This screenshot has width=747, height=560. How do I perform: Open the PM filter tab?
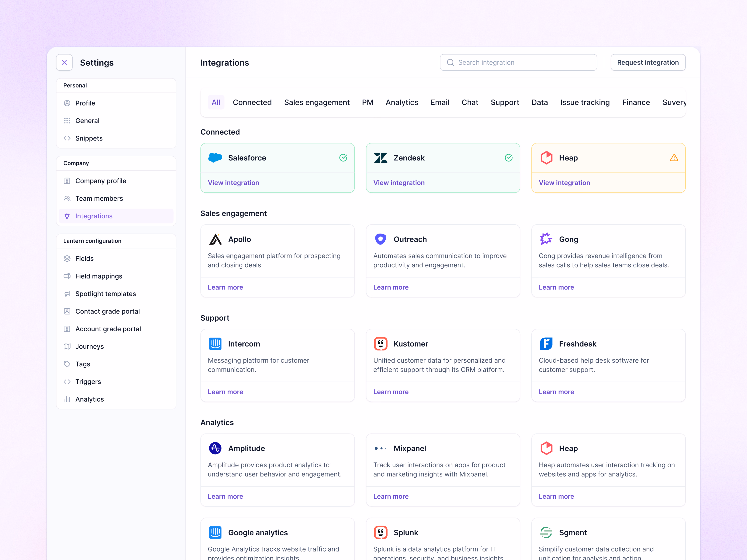(x=367, y=102)
